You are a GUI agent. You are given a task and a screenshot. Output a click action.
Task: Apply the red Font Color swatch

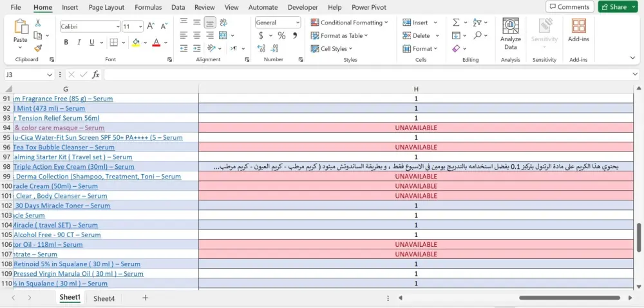pos(156,43)
